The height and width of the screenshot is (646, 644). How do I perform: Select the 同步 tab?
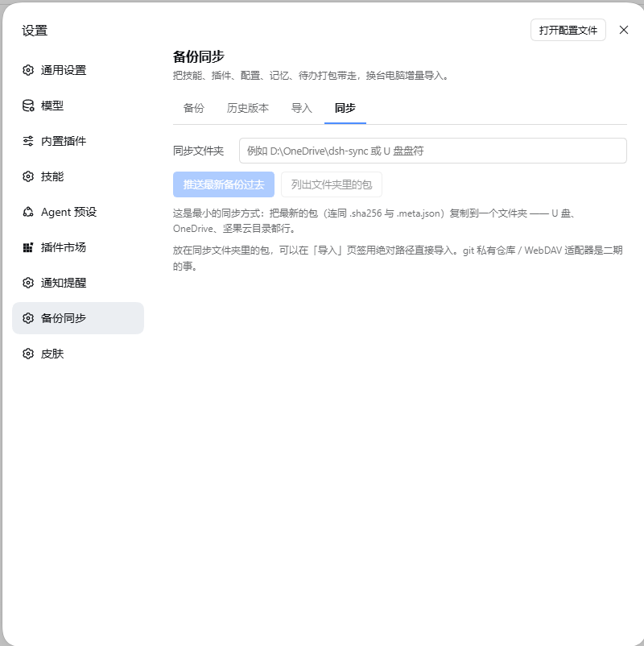click(x=345, y=108)
